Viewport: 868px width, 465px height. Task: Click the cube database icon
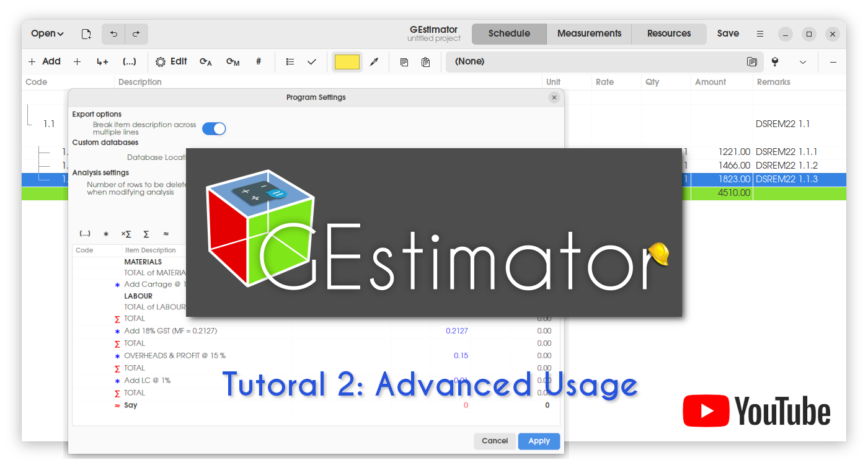coord(775,61)
